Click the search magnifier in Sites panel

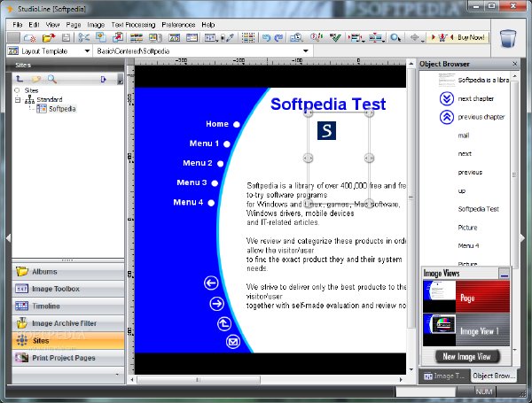pyautogui.click(x=52, y=79)
